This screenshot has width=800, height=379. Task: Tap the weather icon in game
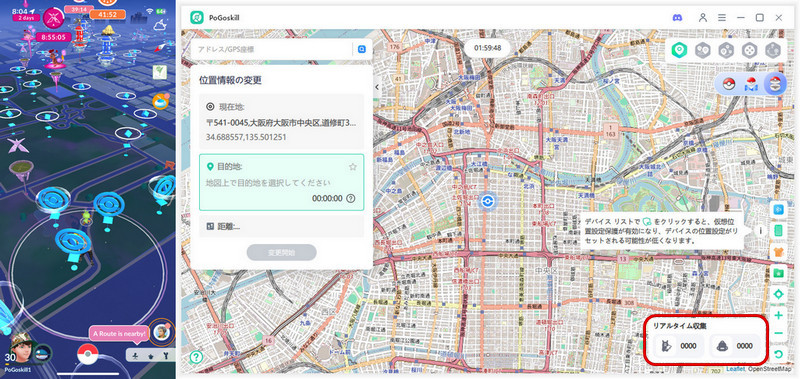(x=160, y=24)
